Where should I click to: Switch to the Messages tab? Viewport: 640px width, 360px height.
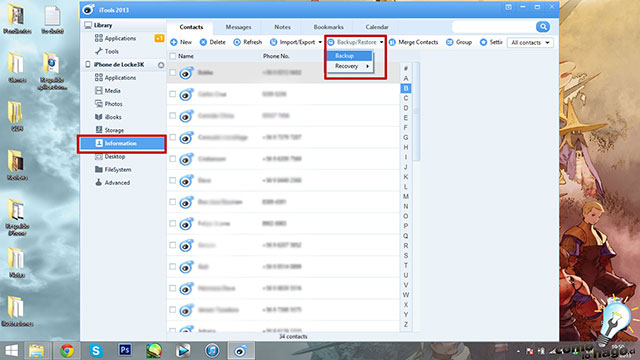coord(238,27)
